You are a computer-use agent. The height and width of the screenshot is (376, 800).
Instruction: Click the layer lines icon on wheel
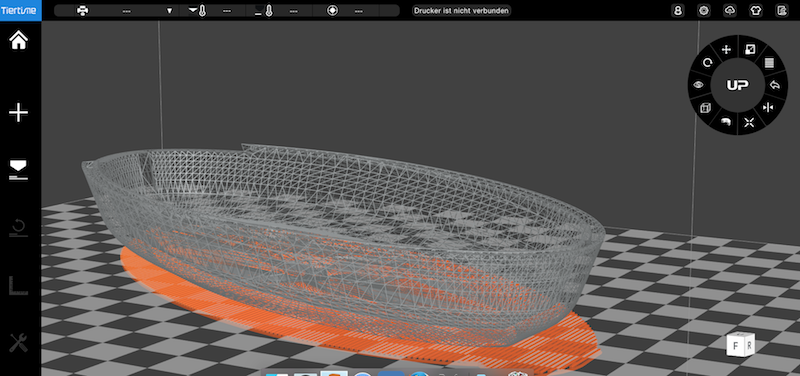pos(769,63)
